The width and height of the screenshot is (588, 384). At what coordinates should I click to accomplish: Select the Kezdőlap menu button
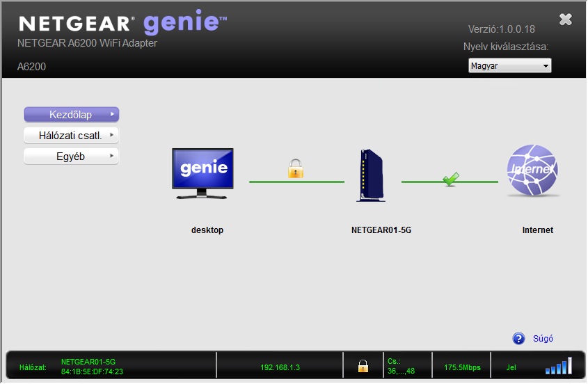pos(71,114)
